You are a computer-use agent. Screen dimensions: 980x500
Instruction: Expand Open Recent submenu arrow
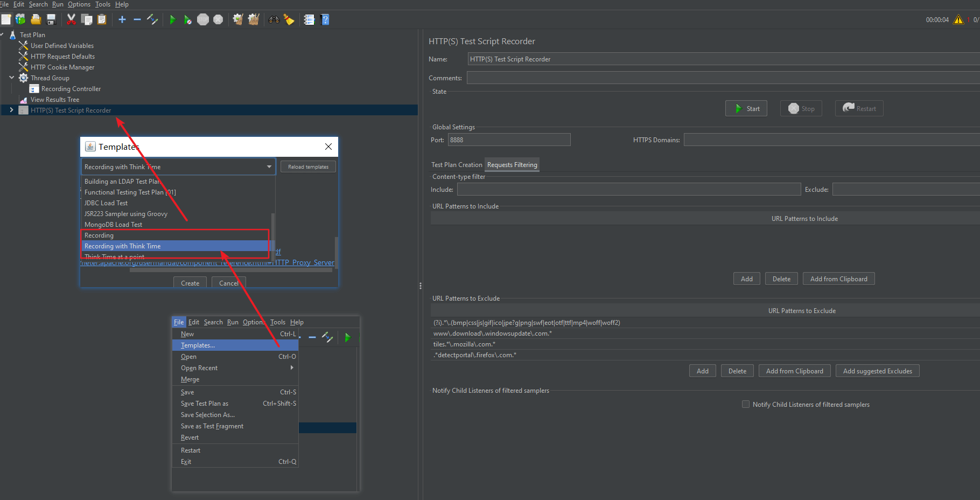point(292,367)
